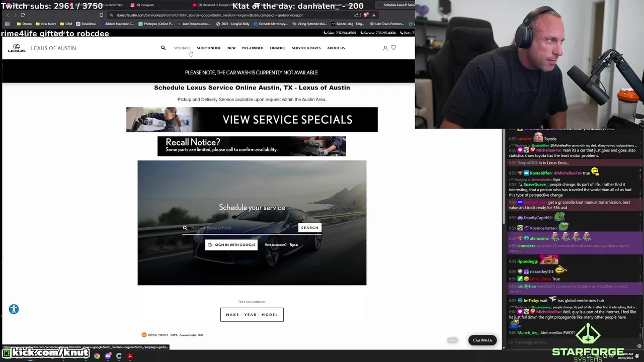644x362 pixels.
Task: Open the GYM bookmark folder
Action: (x=66, y=24)
